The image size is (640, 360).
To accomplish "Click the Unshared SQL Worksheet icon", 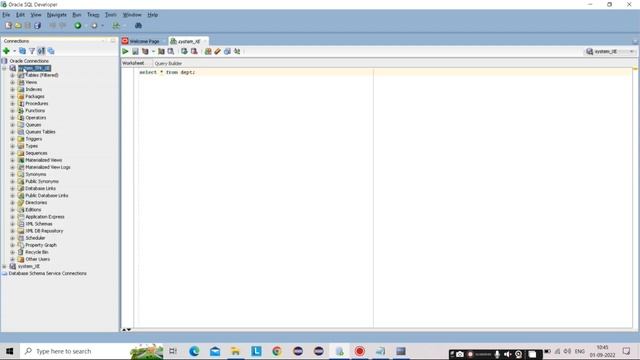I will click(208, 51).
